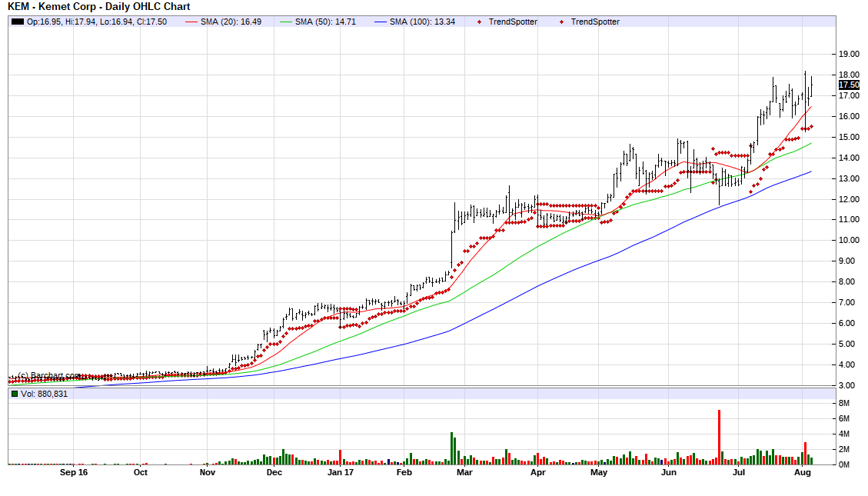Click the Mar date label
Image resolution: width=868 pixels, height=496 pixels.
tap(464, 473)
